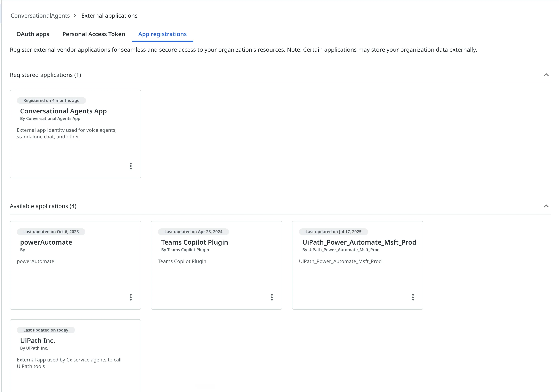Click 'External app identity used for voice agents' description
This screenshot has width=559, height=392.
[67, 133]
